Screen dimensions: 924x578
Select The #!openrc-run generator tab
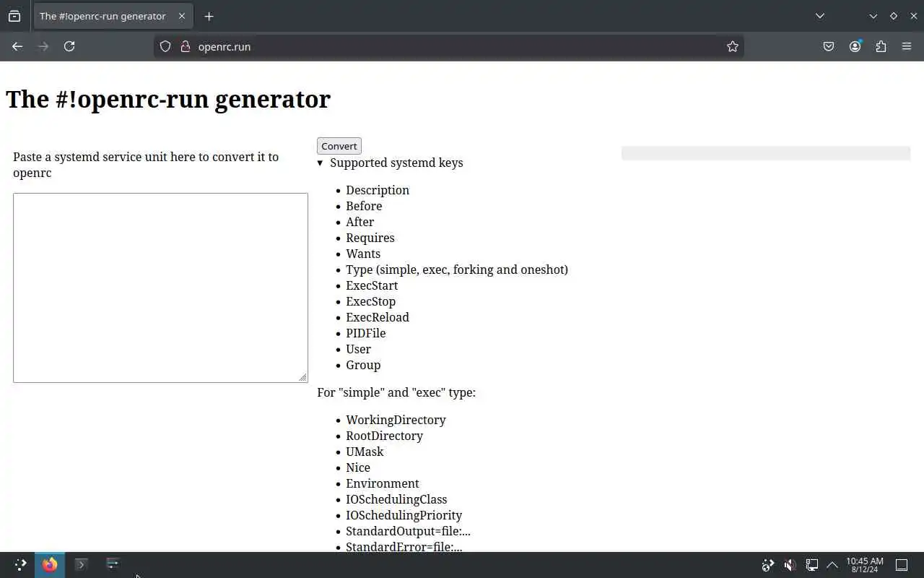[113, 16]
